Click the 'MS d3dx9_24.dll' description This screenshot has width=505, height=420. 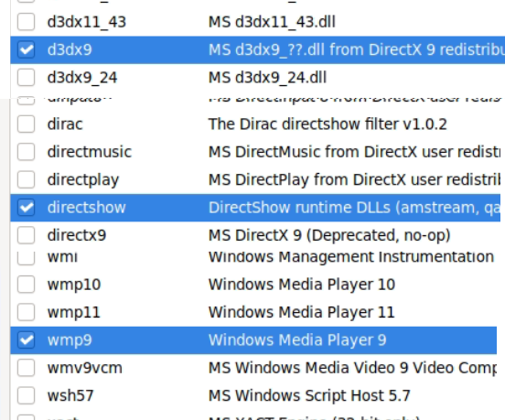(268, 78)
